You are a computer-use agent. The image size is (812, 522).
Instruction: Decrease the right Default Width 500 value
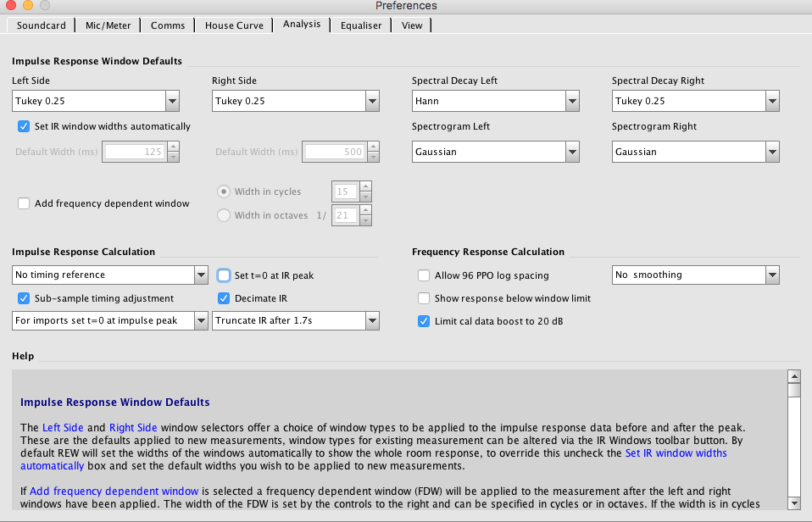click(x=373, y=157)
